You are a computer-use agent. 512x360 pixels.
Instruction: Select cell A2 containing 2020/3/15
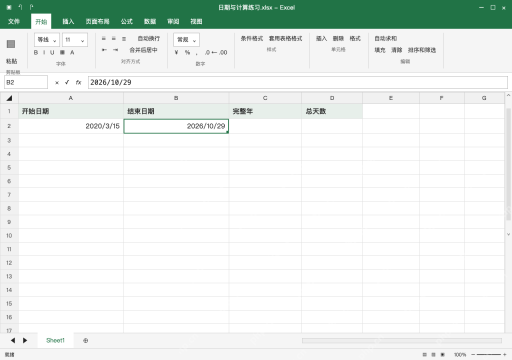coord(71,126)
